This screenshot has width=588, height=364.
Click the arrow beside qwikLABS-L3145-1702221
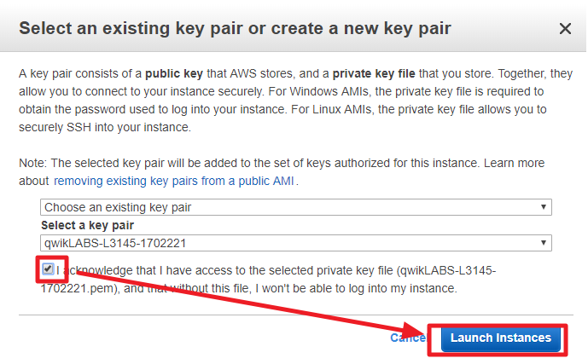(x=543, y=243)
